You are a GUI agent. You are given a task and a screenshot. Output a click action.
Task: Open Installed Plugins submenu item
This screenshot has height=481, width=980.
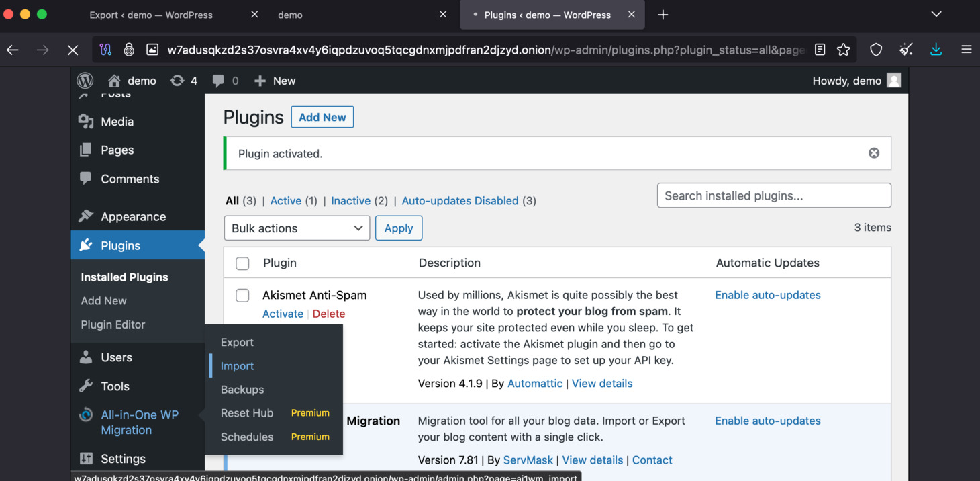[124, 277]
